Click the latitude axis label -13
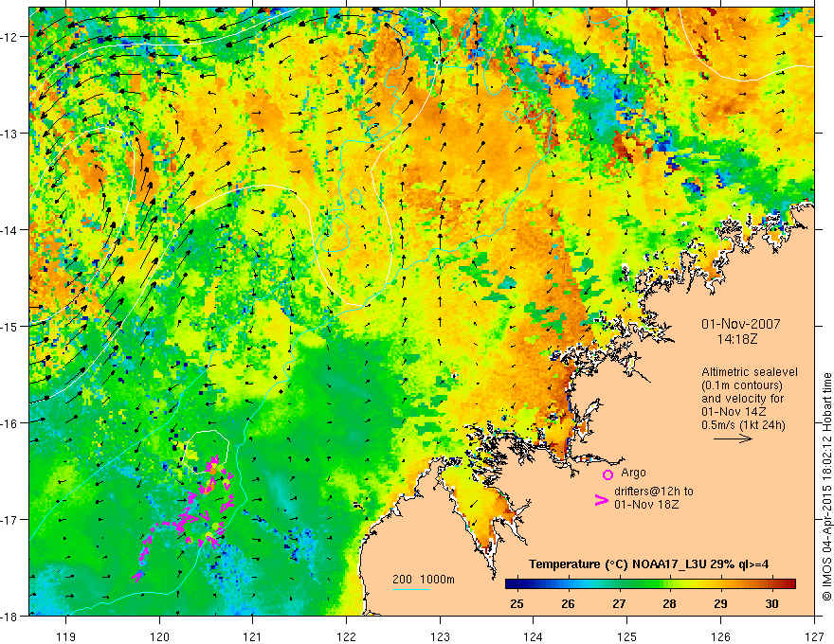834x644 pixels. click(9, 134)
